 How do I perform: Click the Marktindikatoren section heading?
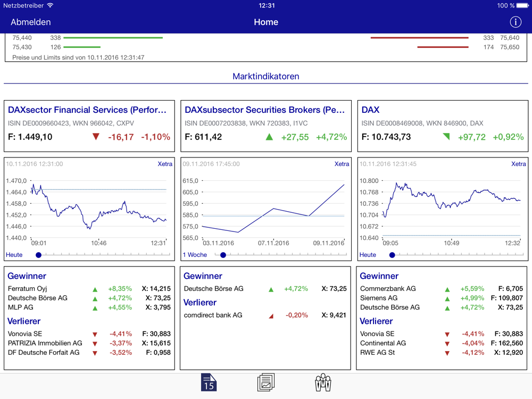266,76
